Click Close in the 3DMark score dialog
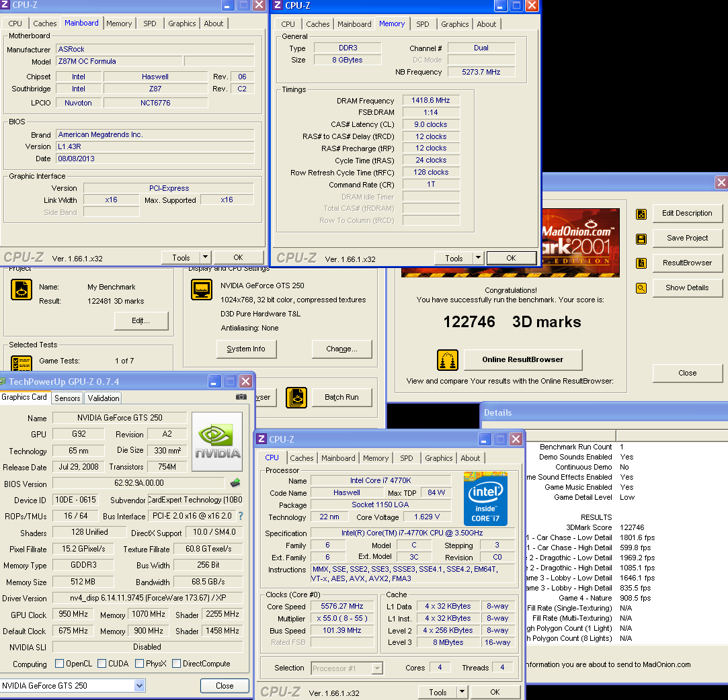The image size is (728, 700). tap(687, 373)
